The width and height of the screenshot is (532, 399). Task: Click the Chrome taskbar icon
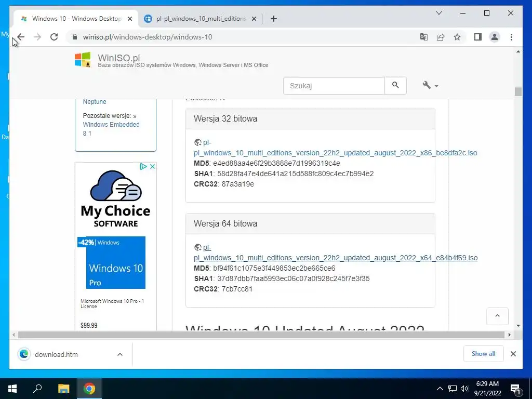click(89, 389)
